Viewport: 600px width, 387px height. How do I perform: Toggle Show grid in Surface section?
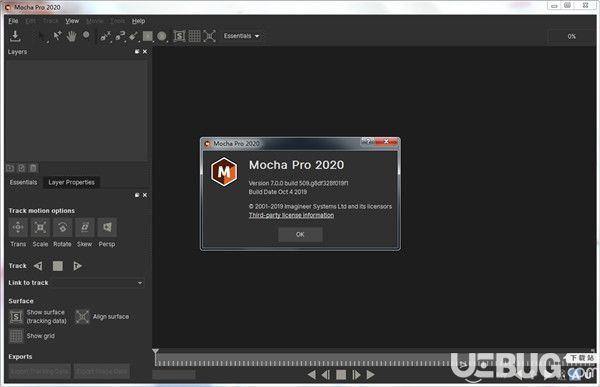[16, 336]
